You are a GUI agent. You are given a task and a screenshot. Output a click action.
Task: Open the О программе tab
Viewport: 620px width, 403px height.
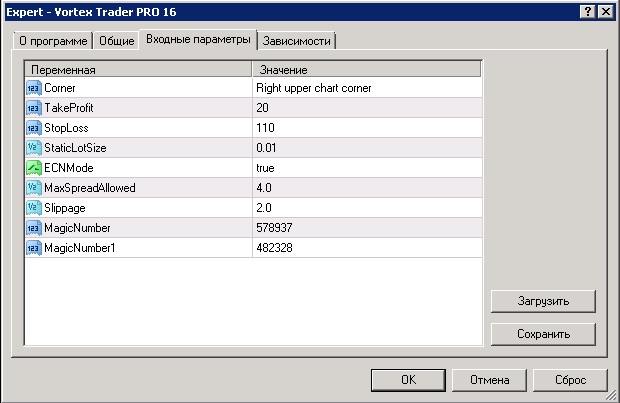(53, 41)
